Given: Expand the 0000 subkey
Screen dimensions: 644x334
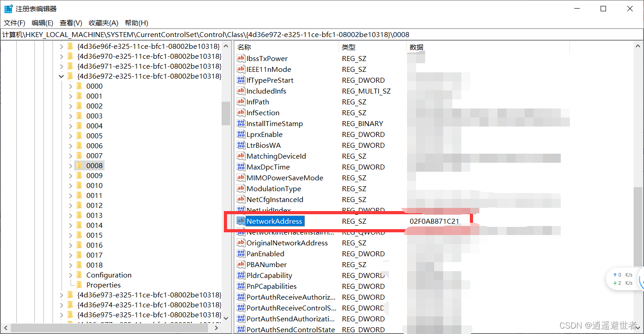Looking at the screenshot, I should [x=71, y=86].
